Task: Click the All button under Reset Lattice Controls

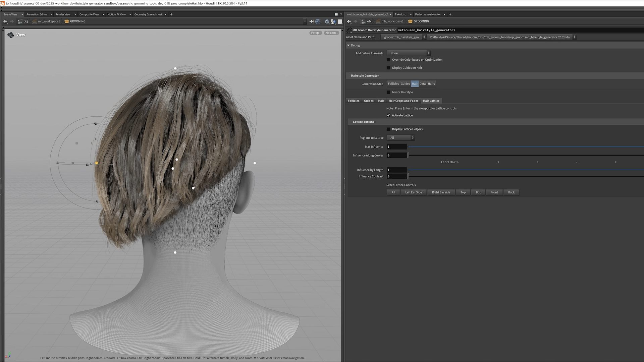Action: (393, 192)
